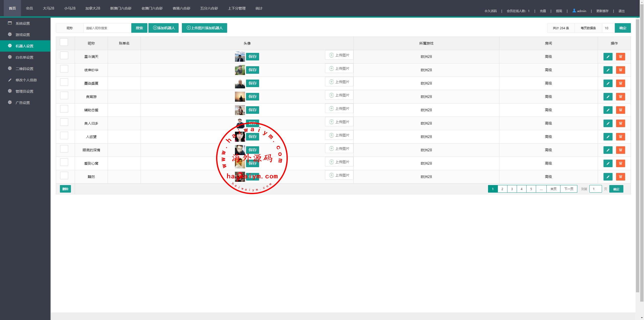
Task: Click edit pencil icon for 良宵游 row
Action: click(608, 97)
